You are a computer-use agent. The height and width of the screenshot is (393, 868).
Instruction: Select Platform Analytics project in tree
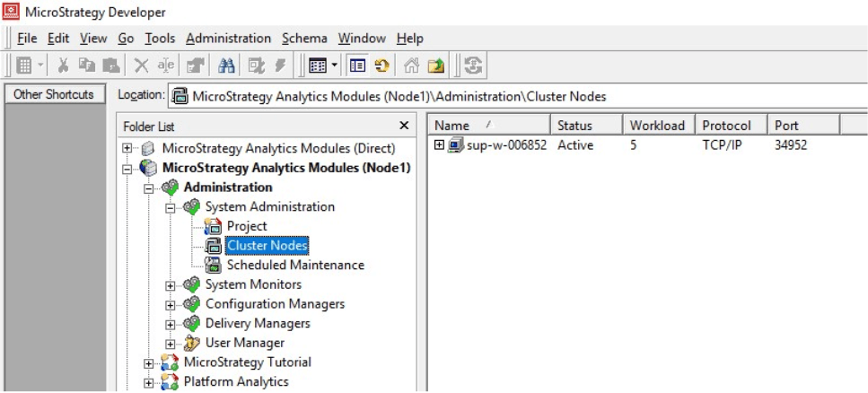pos(236,381)
